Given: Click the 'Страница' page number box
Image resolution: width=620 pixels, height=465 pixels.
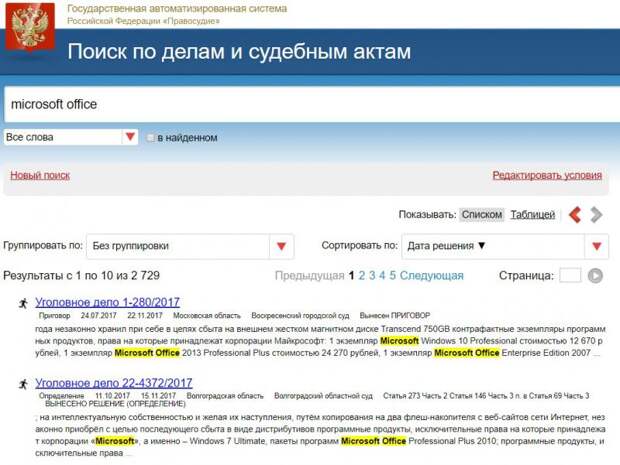Looking at the screenshot, I should click(570, 275).
